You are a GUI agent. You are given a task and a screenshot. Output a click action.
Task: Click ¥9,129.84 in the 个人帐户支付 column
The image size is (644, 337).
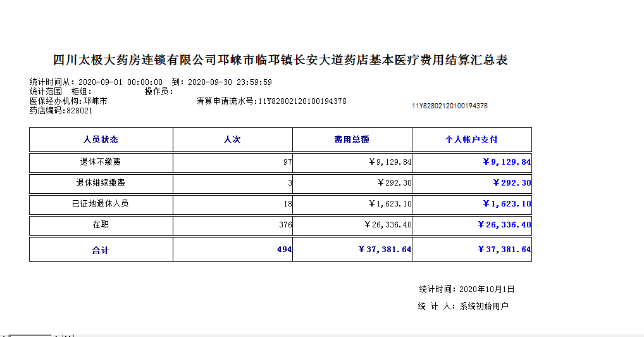click(507, 162)
